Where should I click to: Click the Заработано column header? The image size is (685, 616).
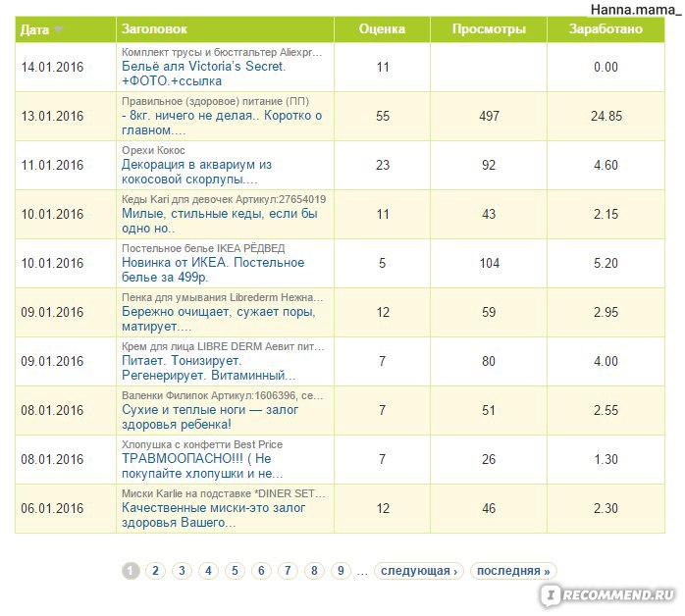[x=606, y=28]
